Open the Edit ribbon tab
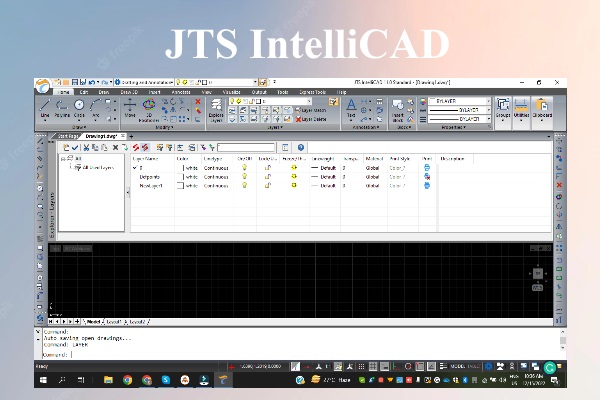The height and width of the screenshot is (400, 600). click(84, 92)
